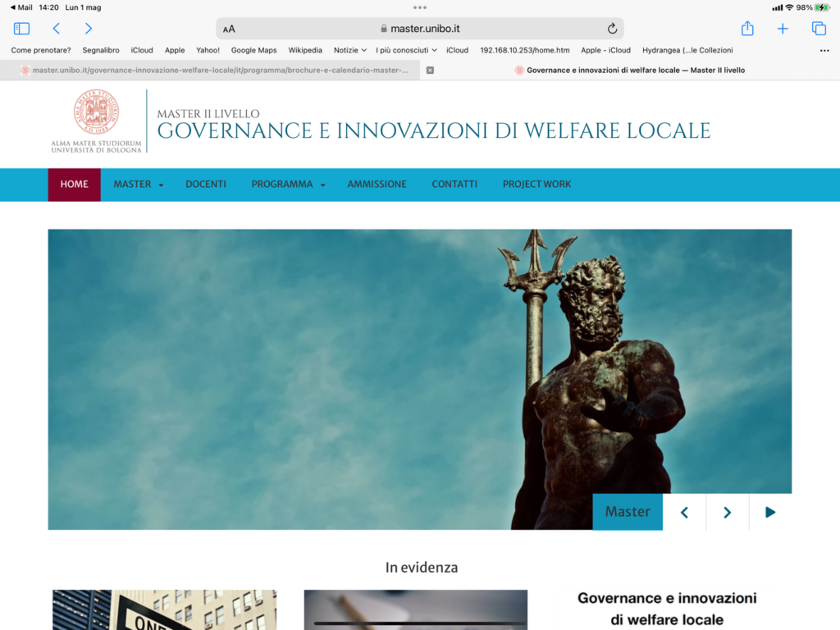This screenshot has width=840, height=630.
Task: Go forward with the right arrow
Action: [x=89, y=29]
